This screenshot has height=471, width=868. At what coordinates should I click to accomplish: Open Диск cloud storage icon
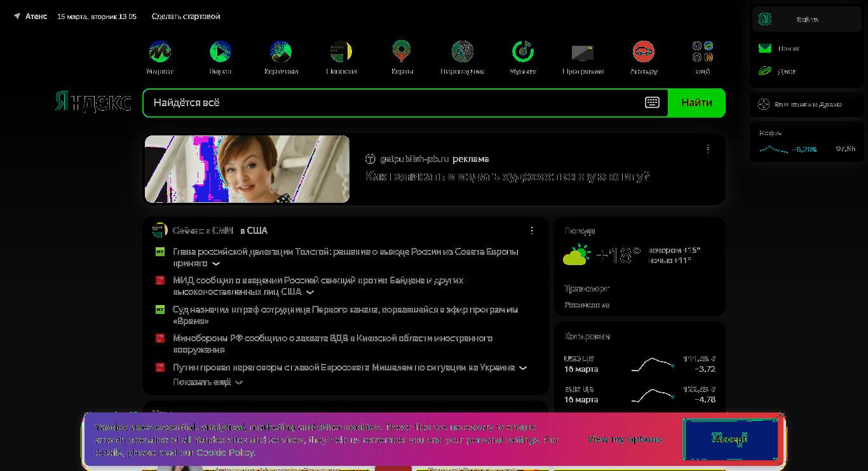pyautogui.click(x=765, y=71)
